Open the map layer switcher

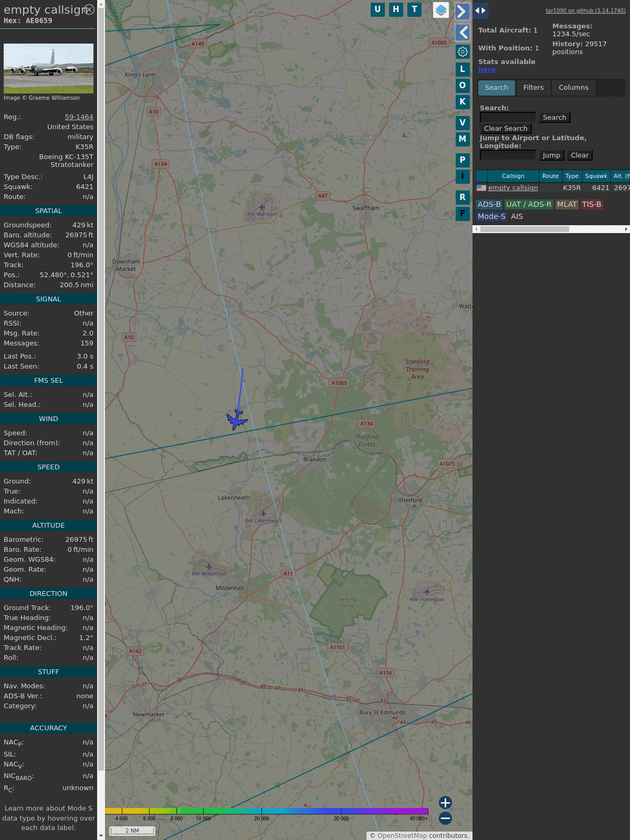coord(441,10)
